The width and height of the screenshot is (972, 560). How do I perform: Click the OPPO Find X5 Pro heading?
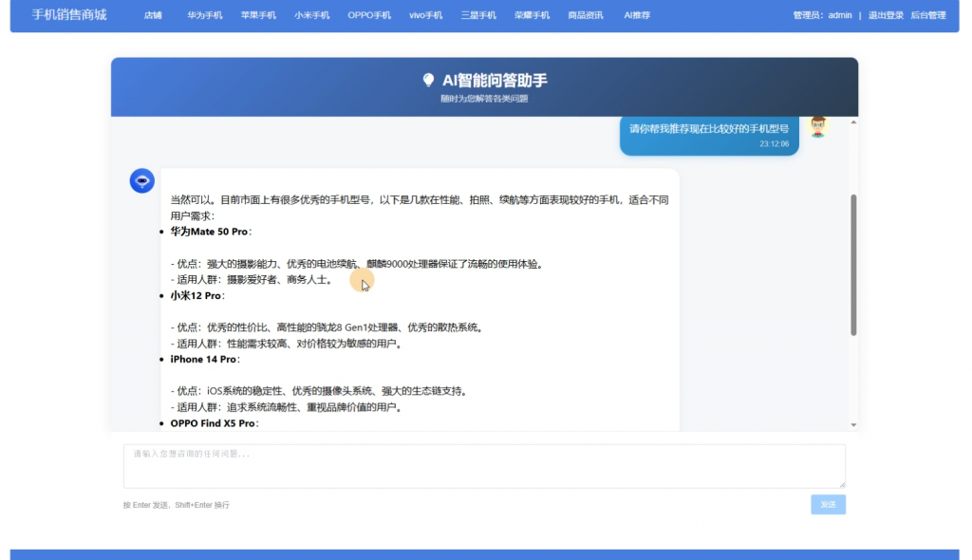point(215,423)
